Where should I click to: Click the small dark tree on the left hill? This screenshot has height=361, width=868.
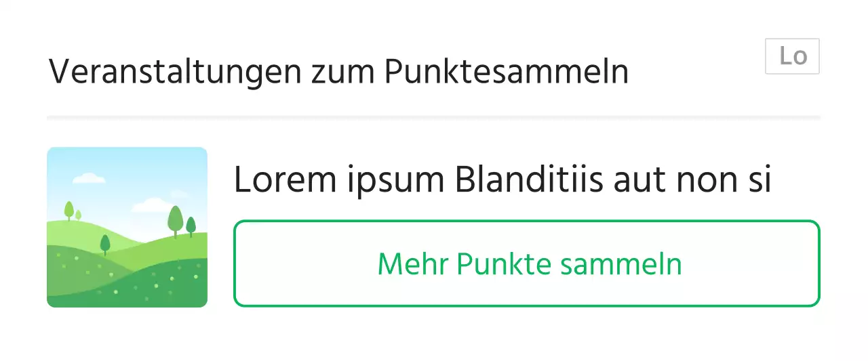pyautogui.click(x=105, y=243)
